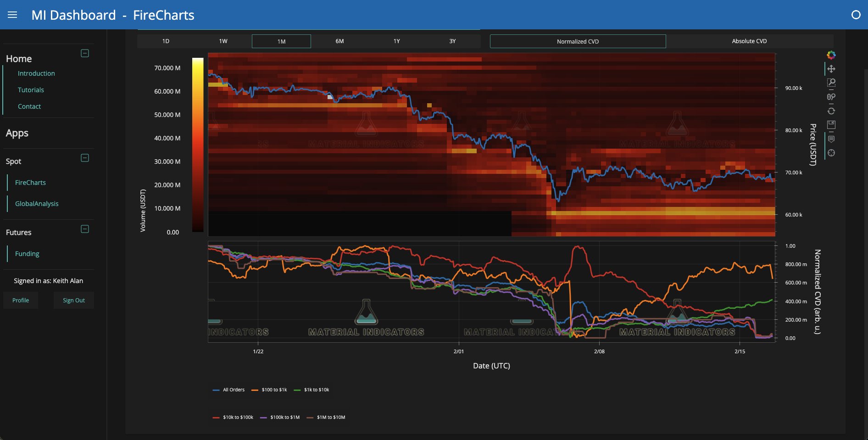Select the Pan tool in chart toolbar
The width and height of the screenshot is (868, 440).
click(832, 69)
